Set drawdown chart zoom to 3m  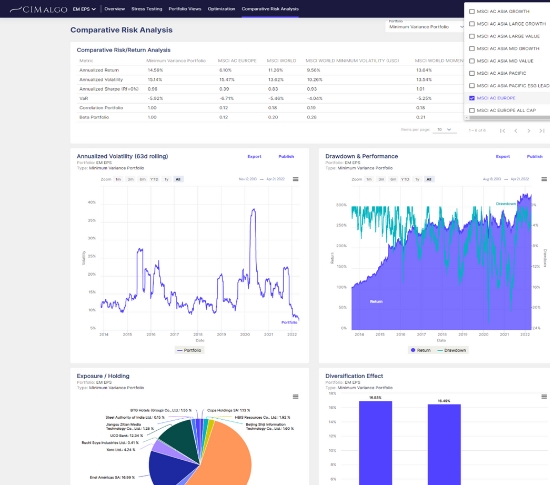coord(381,179)
